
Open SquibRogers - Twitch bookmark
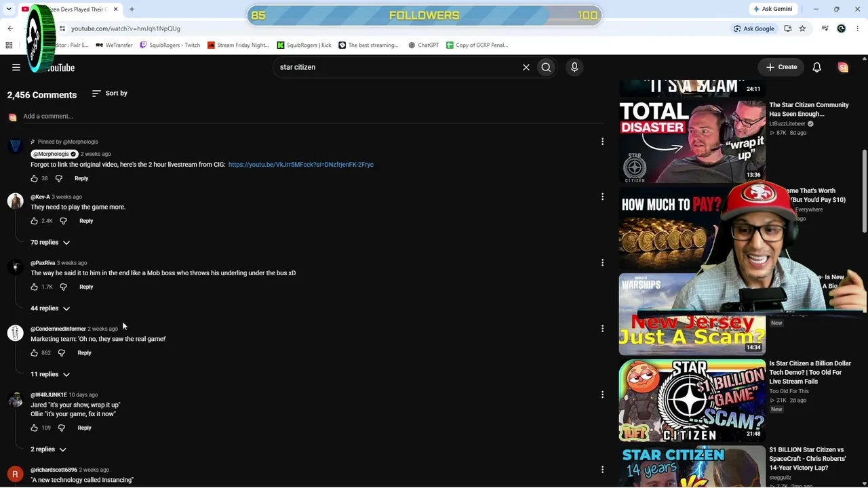170,45
